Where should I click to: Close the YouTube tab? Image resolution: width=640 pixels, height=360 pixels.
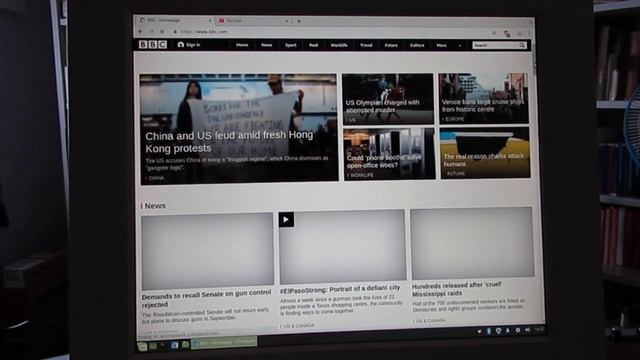coord(287,21)
